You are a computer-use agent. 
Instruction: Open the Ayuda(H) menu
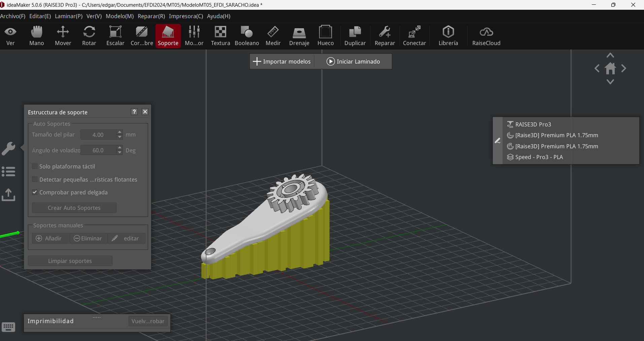(219, 16)
